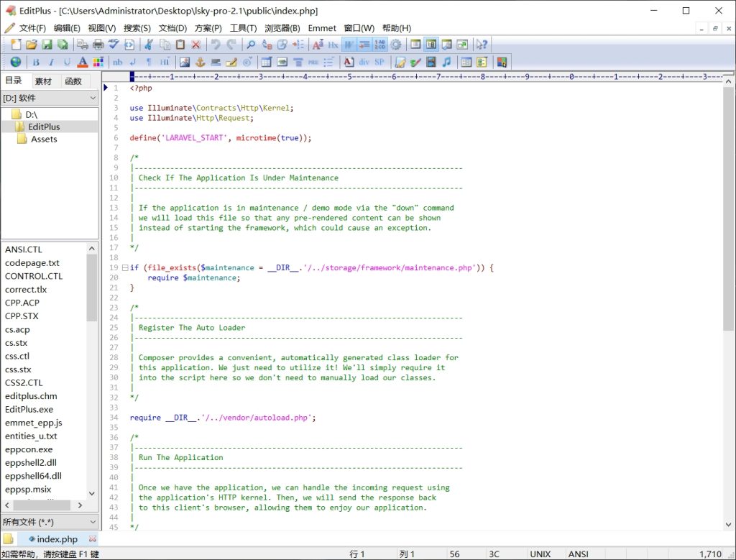
Task: Select codepage.txt in the file list
Action: 34,262
